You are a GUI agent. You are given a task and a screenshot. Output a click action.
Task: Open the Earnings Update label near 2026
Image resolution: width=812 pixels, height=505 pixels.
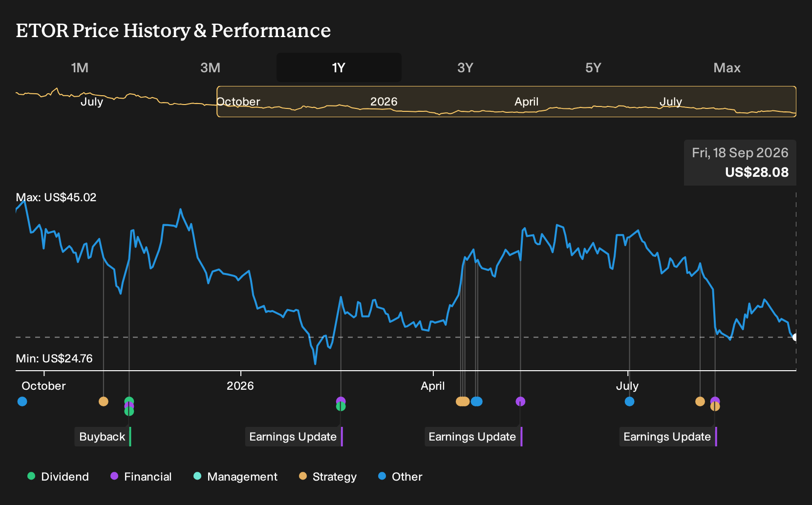(294, 437)
